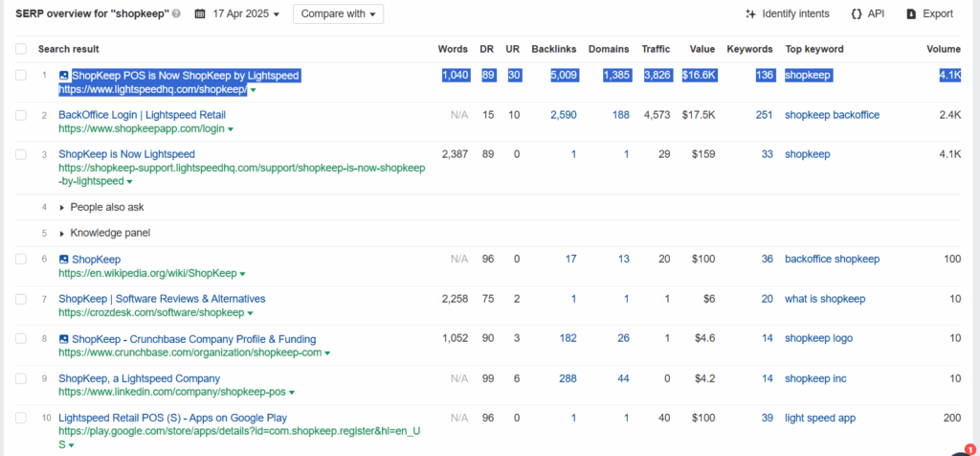The image size is (980, 456).
Task: Click top keyword "shopkeep backoffice"
Action: tap(833, 115)
